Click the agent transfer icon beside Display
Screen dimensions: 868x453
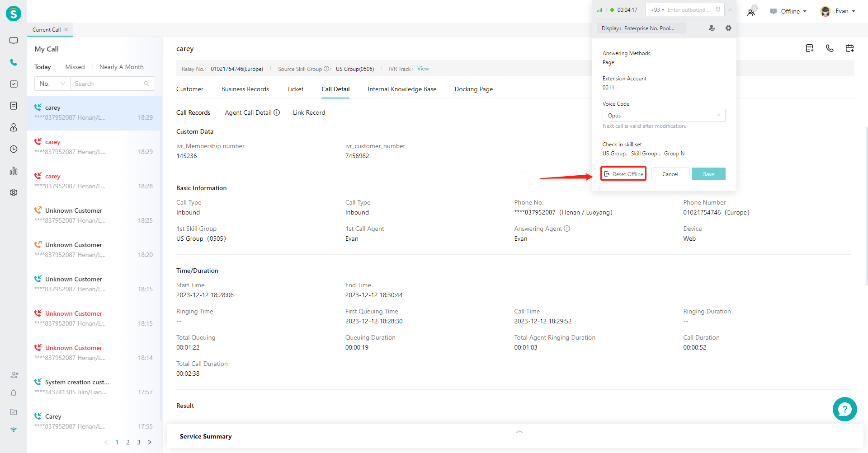tap(712, 28)
